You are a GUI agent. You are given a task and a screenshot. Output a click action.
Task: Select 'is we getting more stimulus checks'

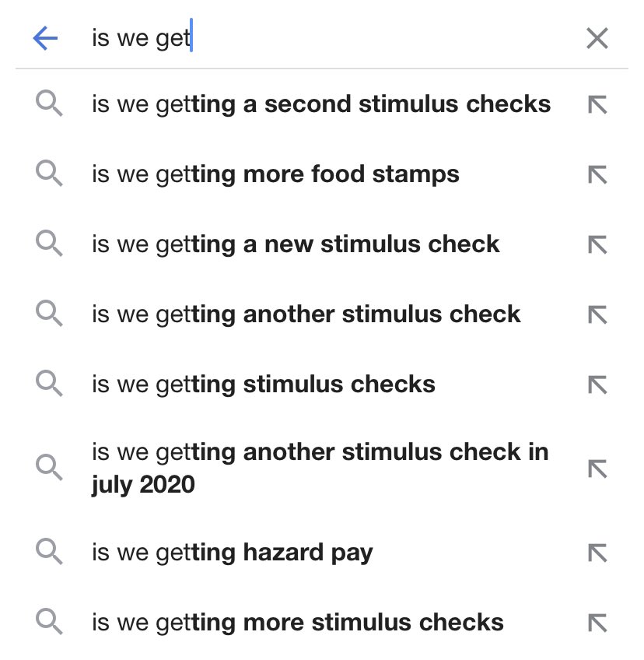coord(297,623)
